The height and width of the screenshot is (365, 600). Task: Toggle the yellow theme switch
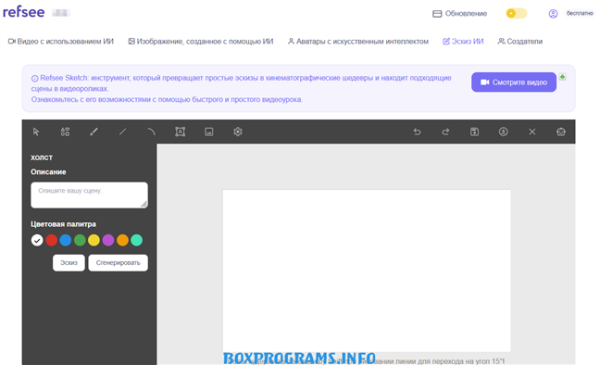[516, 13]
